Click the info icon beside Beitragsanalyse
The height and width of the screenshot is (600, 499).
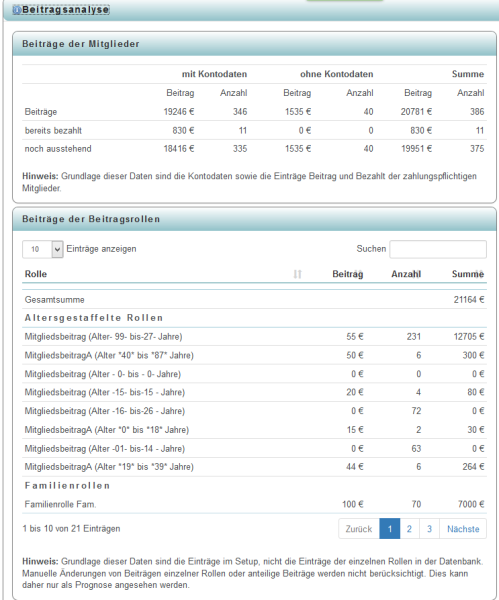click(x=16, y=10)
